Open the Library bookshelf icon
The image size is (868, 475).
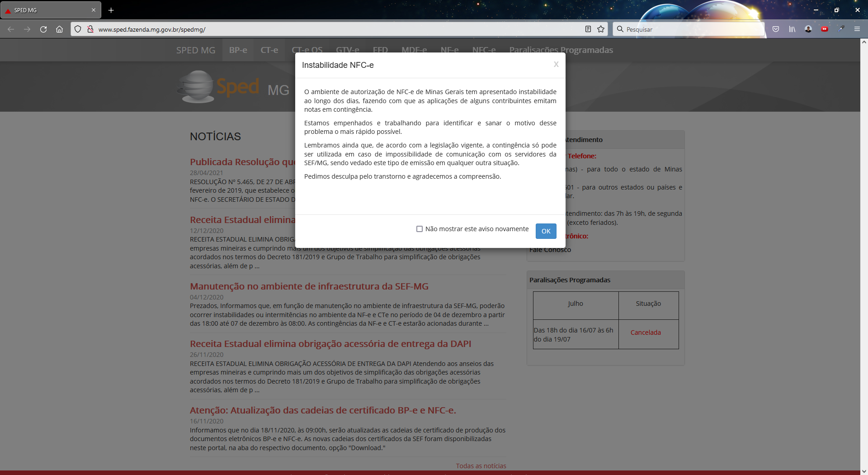[792, 29]
